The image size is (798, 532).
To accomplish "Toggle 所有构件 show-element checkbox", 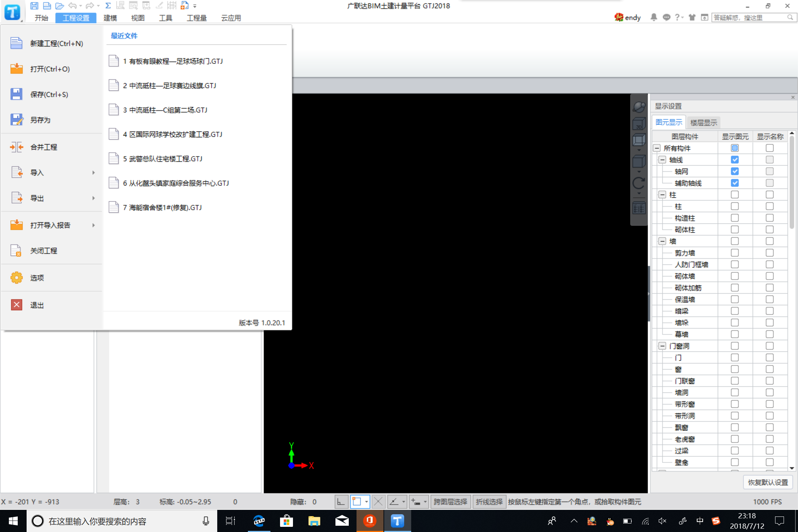I will [735, 148].
